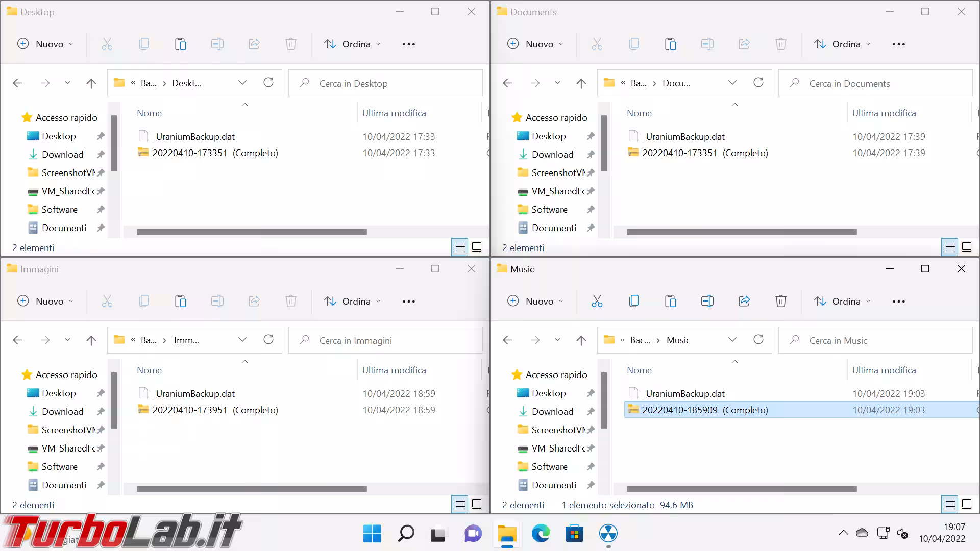The height and width of the screenshot is (551, 980).
Task: Refresh the Desktop window folder view
Action: [x=268, y=83]
